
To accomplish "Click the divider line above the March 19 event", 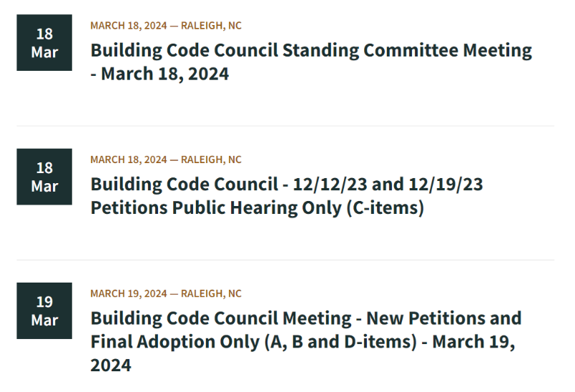I will tap(286, 260).
